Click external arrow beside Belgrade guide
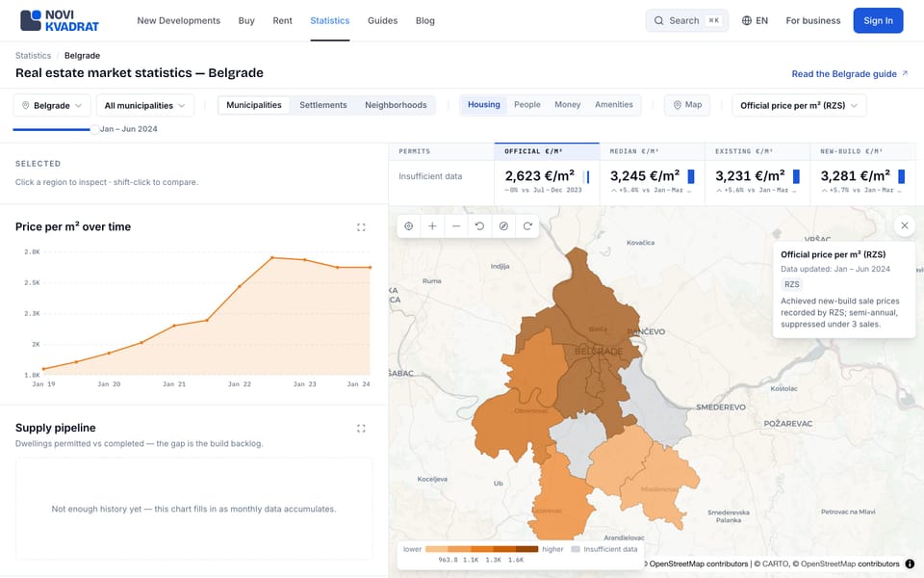This screenshot has width=924, height=578. pos(905,73)
